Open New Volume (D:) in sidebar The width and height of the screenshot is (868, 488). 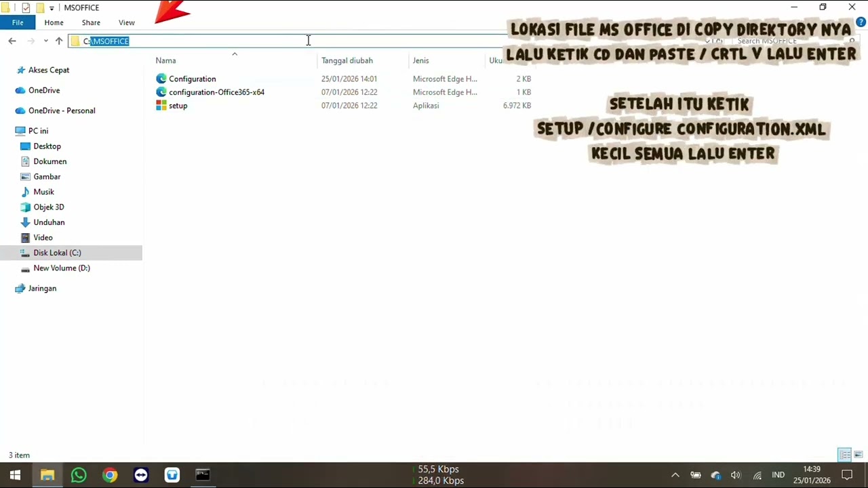coord(62,268)
